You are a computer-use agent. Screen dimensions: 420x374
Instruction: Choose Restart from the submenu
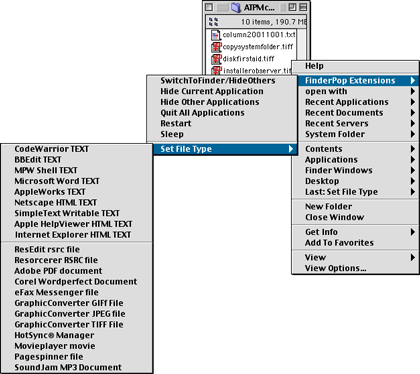pyautogui.click(x=222, y=123)
